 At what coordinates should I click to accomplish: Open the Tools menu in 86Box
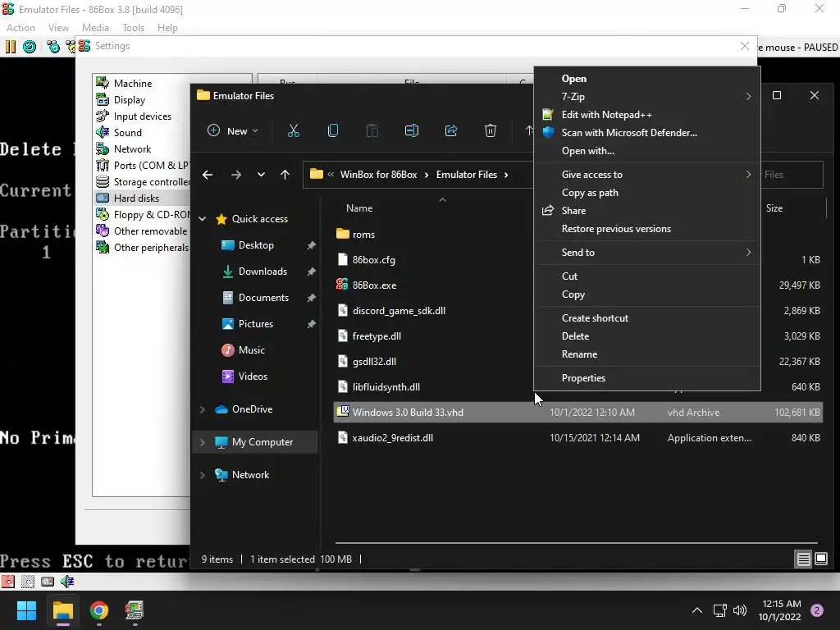[134, 28]
